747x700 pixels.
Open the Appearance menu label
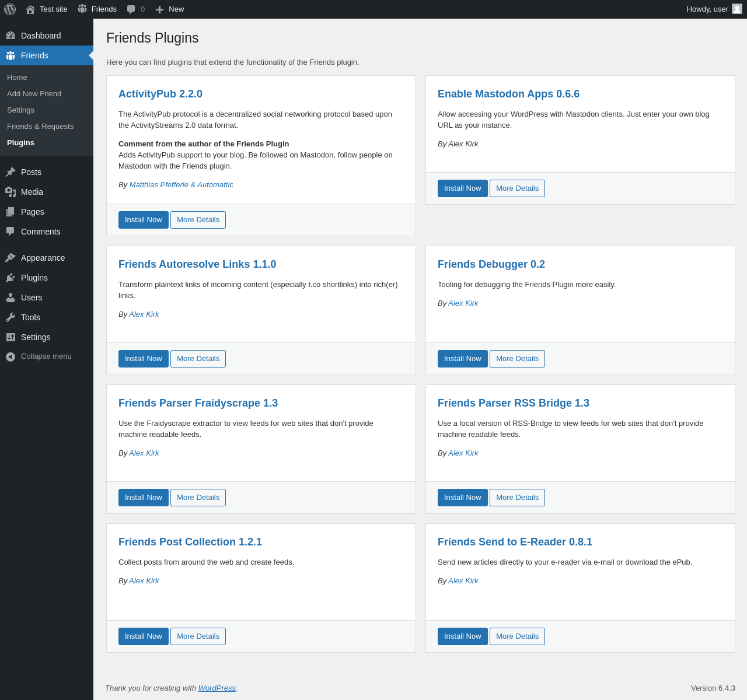click(43, 258)
